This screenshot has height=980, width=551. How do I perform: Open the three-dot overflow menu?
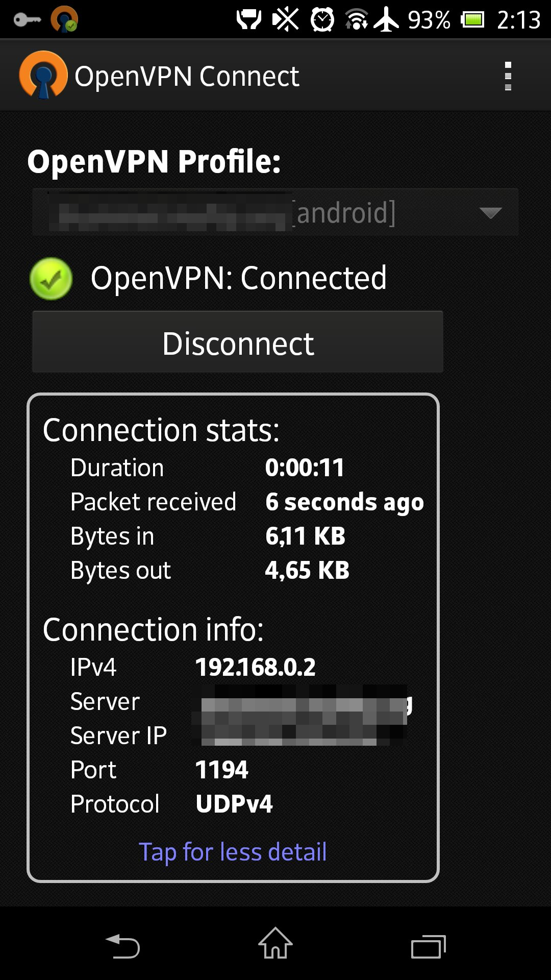pyautogui.click(x=508, y=76)
